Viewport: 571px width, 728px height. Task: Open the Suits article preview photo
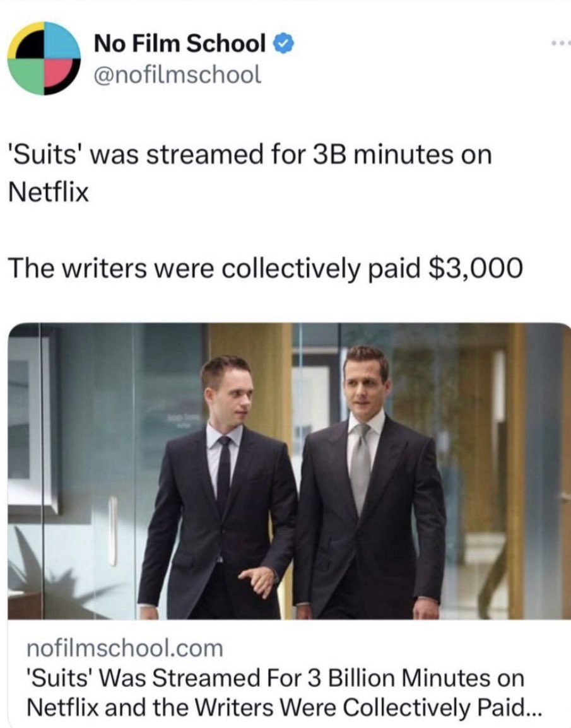coord(289,471)
